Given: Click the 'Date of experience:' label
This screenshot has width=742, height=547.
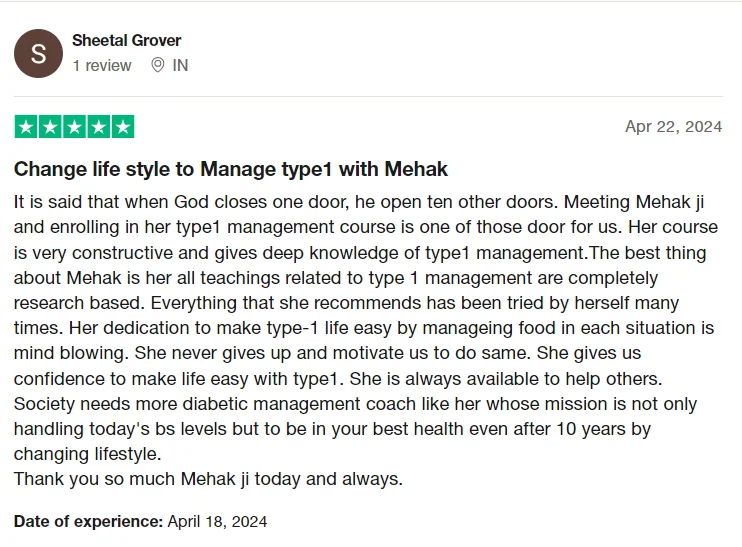Looking at the screenshot, I should point(88,521).
